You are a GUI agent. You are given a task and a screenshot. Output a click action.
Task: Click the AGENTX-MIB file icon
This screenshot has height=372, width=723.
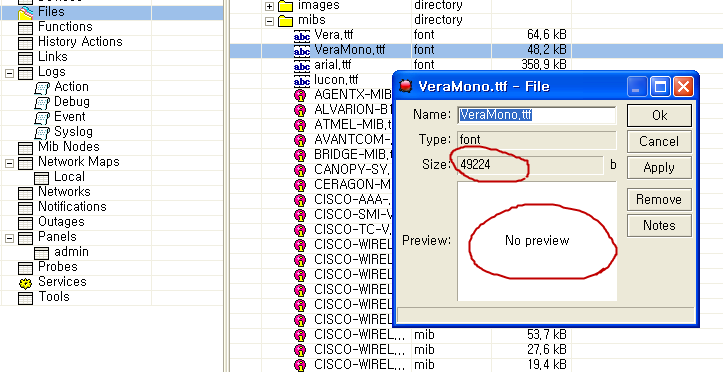pos(300,95)
